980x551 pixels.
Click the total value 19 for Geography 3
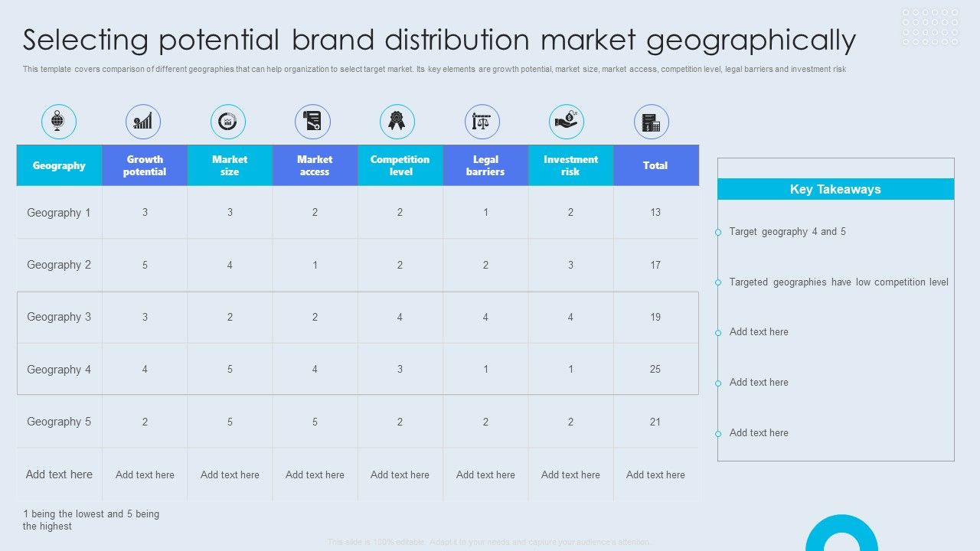point(655,317)
